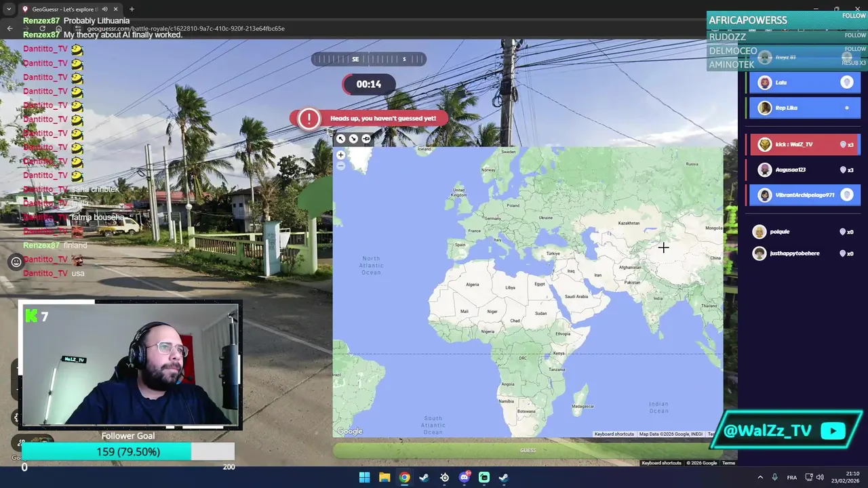Open the green Kick app in taskbar
Screen dimensions: 868x488
click(484, 477)
